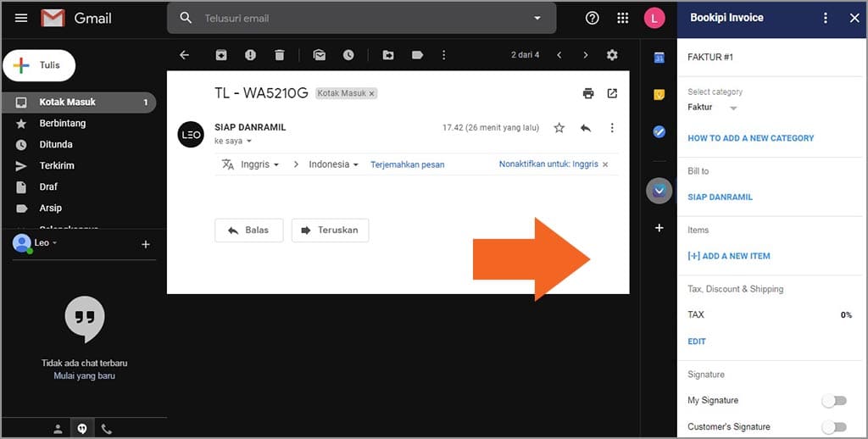
Task: Open the account avatar L
Action: (654, 19)
